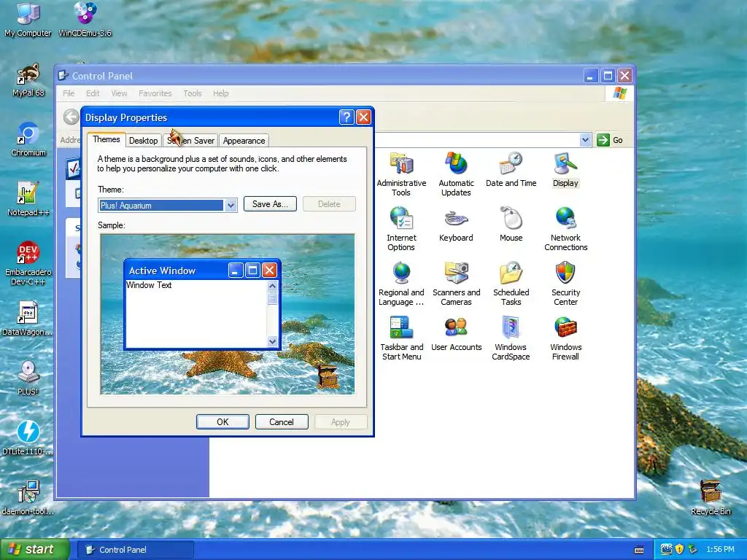Select the Notepad++ desktop shortcut
This screenshot has width=747, height=560.
[x=28, y=199]
